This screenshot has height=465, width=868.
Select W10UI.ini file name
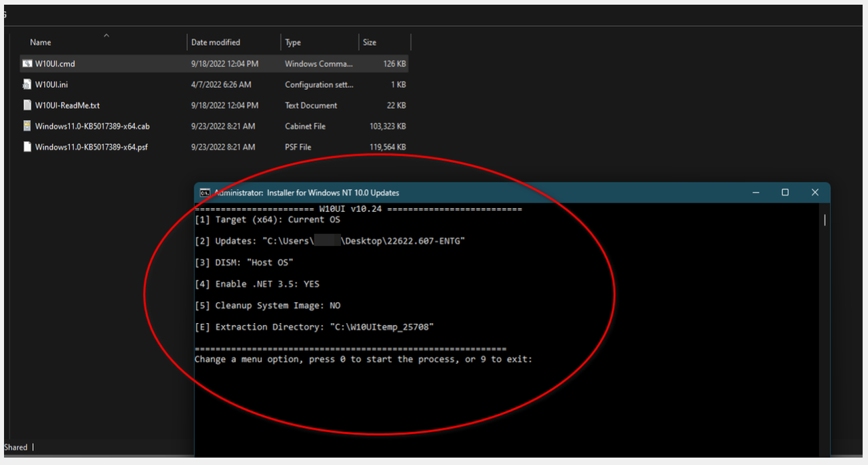(x=52, y=85)
